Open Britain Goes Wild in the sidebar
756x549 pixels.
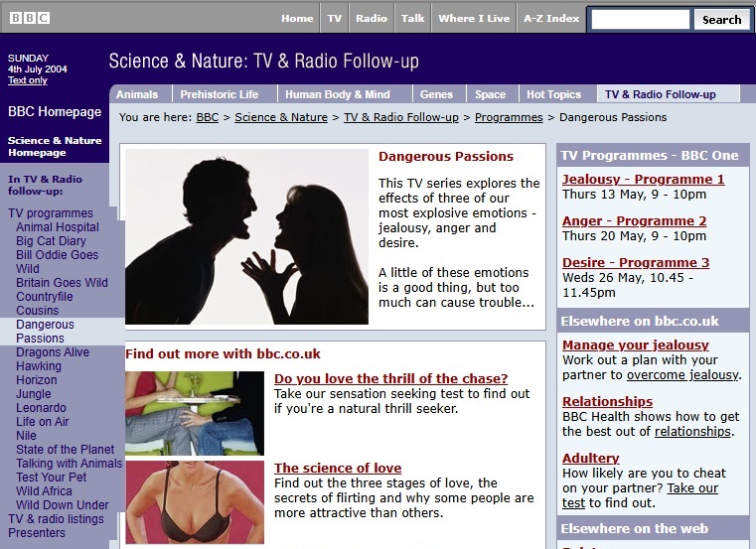pyautogui.click(x=62, y=283)
